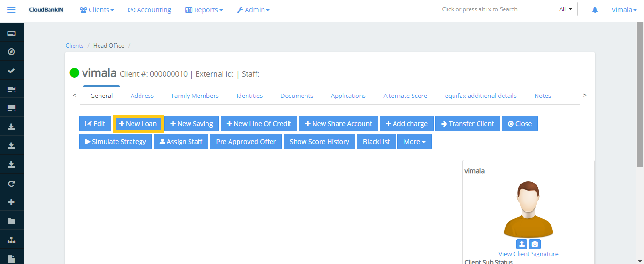The image size is (644, 264).
Task: Click into the top search field
Action: point(495,9)
